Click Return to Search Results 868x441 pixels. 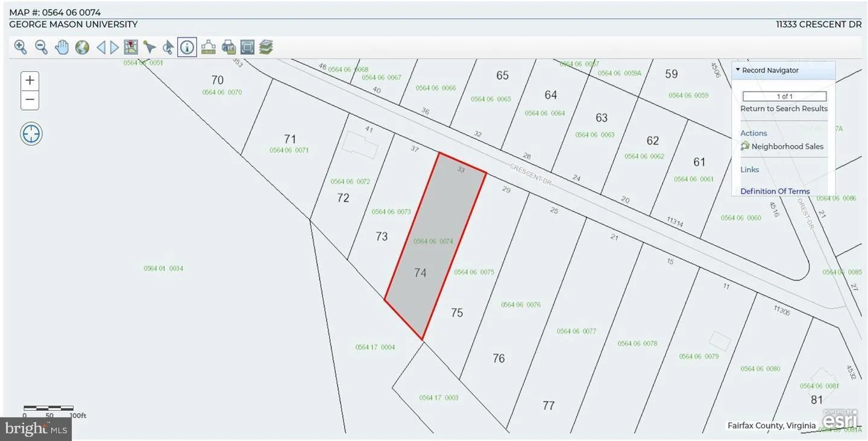(784, 108)
